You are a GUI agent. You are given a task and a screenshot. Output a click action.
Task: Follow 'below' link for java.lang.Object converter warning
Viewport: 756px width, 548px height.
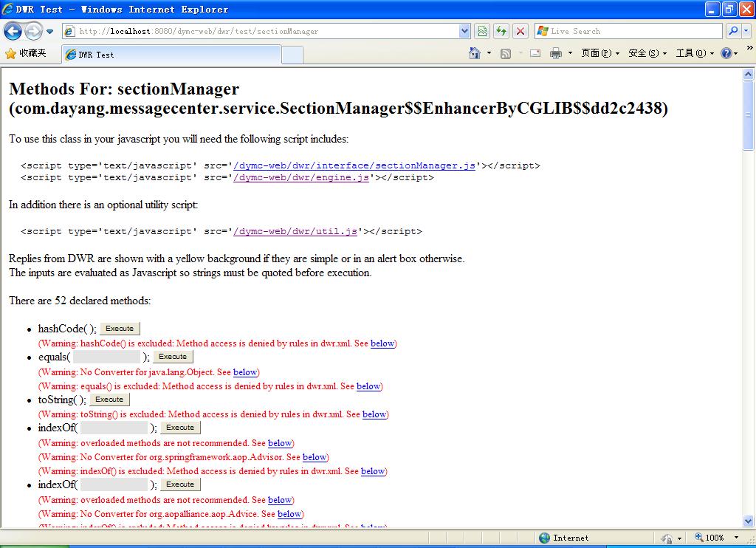point(245,372)
